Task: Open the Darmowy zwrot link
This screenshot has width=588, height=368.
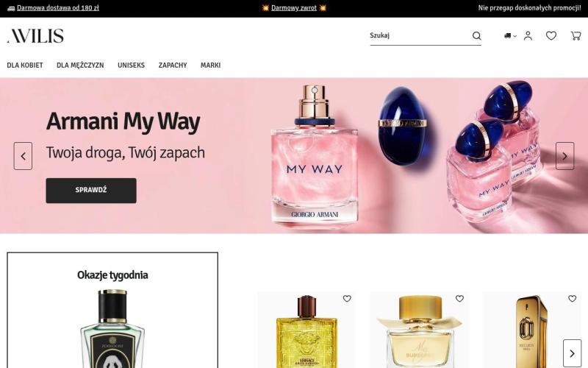Action: pos(294,8)
